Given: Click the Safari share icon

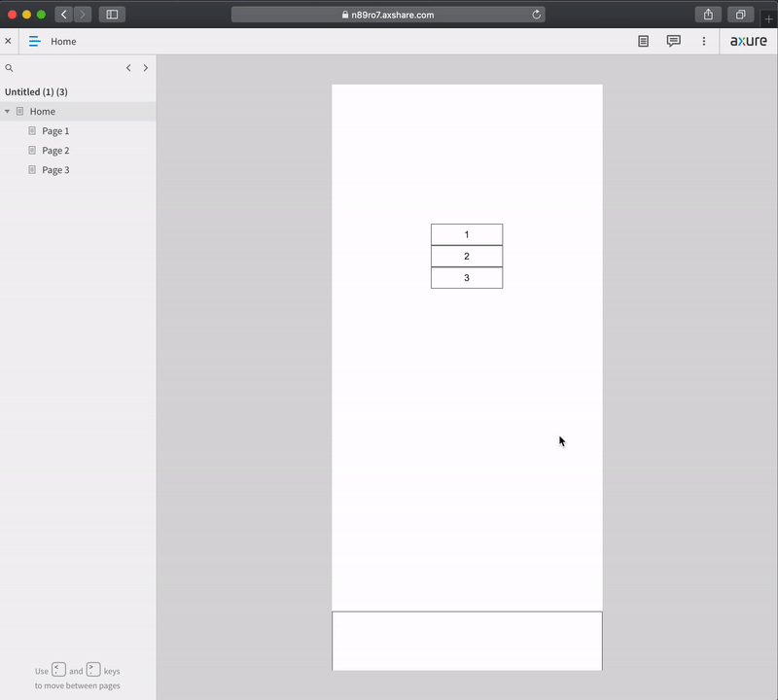Looking at the screenshot, I should [708, 15].
